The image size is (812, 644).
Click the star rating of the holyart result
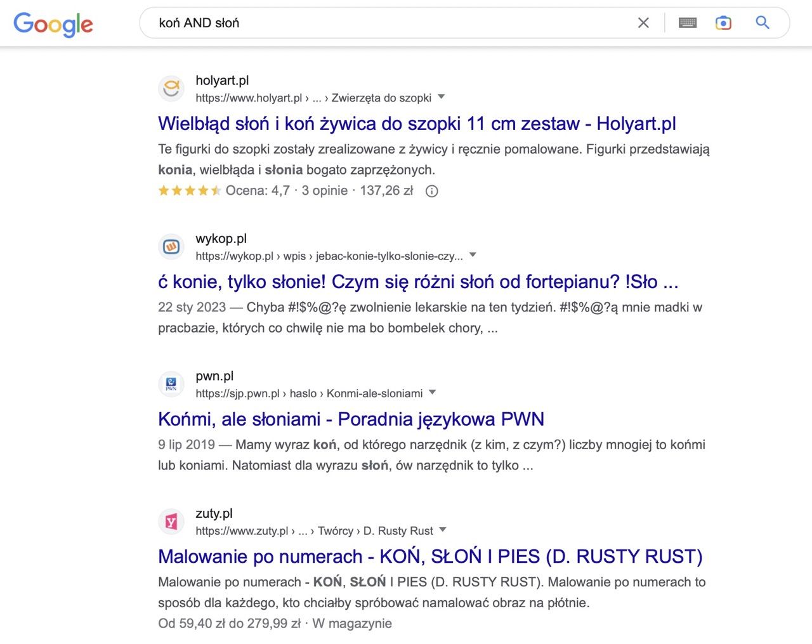pos(190,190)
